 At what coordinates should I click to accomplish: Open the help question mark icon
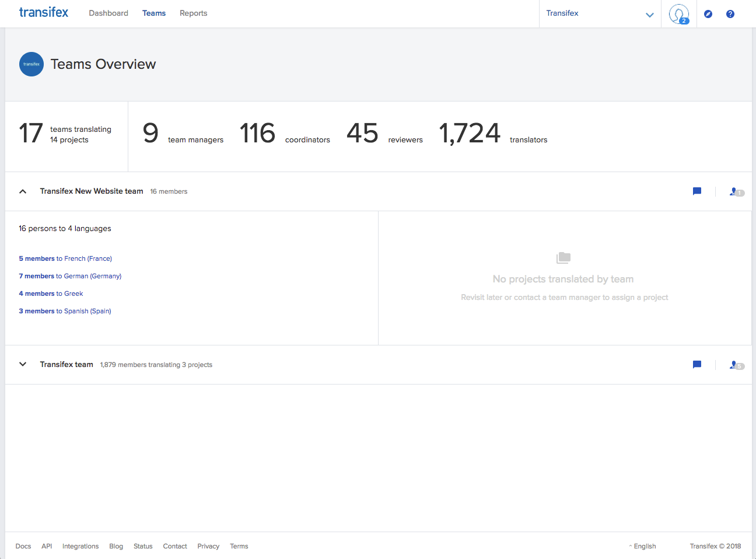[x=730, y=14]
